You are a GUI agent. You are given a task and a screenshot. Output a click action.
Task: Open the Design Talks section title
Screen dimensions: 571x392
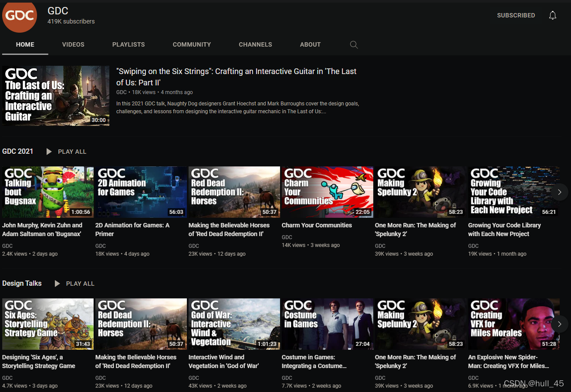pyautogui.click(x=22, y=283)
